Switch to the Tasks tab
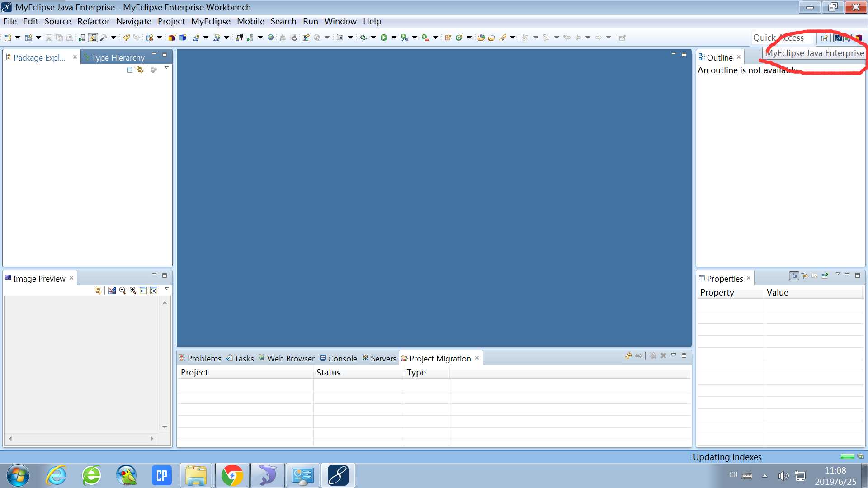The image size is (868, 488). tap(240, 358)
